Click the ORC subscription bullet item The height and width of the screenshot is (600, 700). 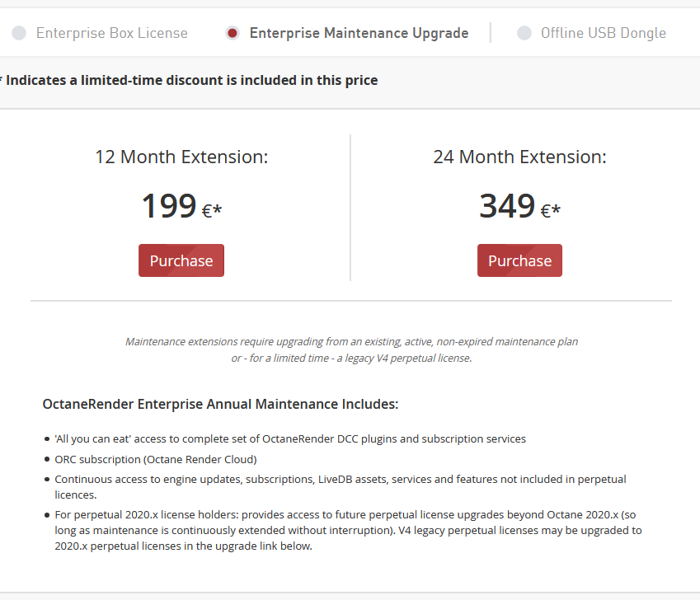(x=155, y=459)
